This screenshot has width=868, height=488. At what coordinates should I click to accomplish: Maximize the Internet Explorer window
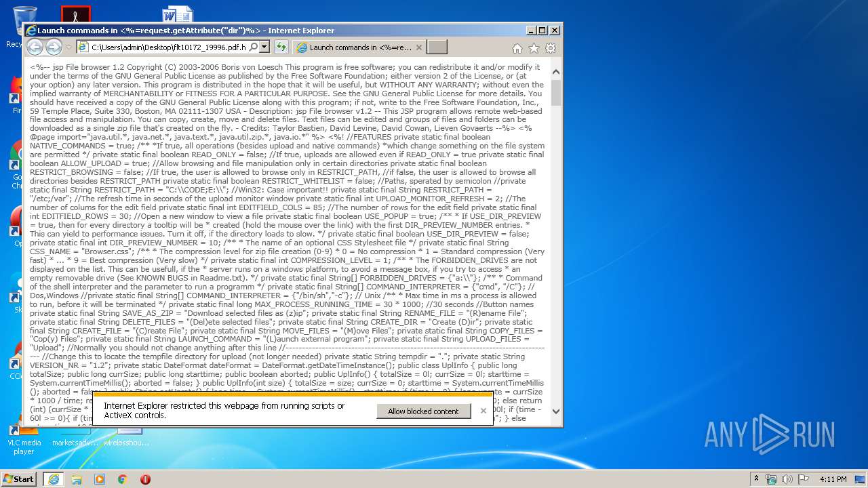(542, 30)
